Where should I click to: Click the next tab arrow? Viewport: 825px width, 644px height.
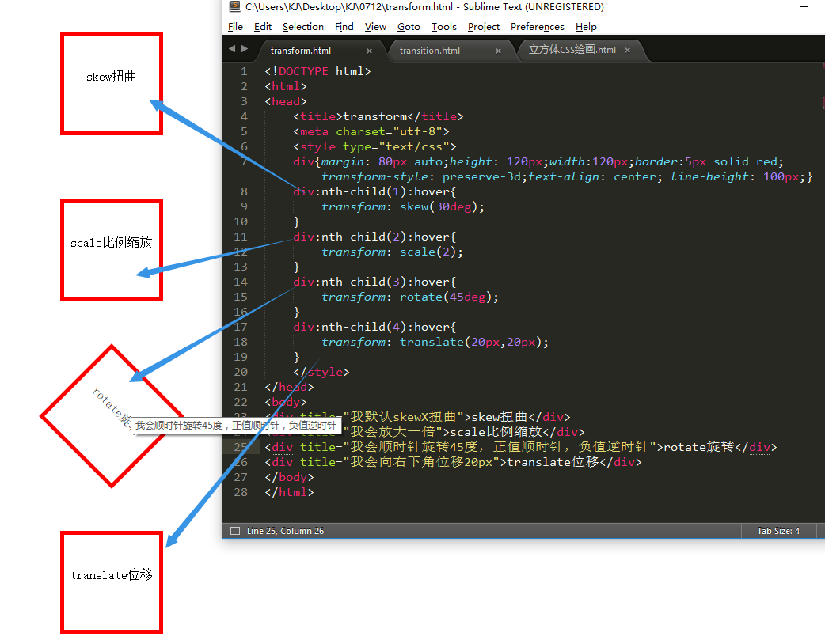coord(245,49)
